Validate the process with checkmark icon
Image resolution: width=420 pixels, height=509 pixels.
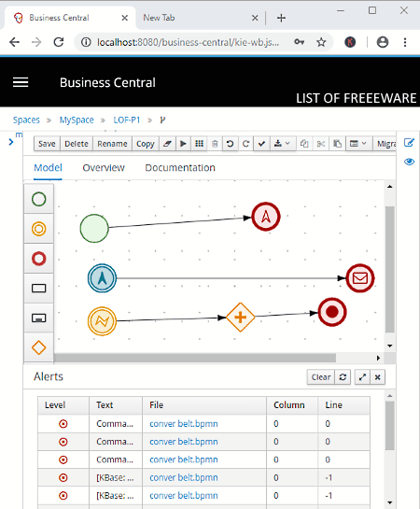pos(261,144)
